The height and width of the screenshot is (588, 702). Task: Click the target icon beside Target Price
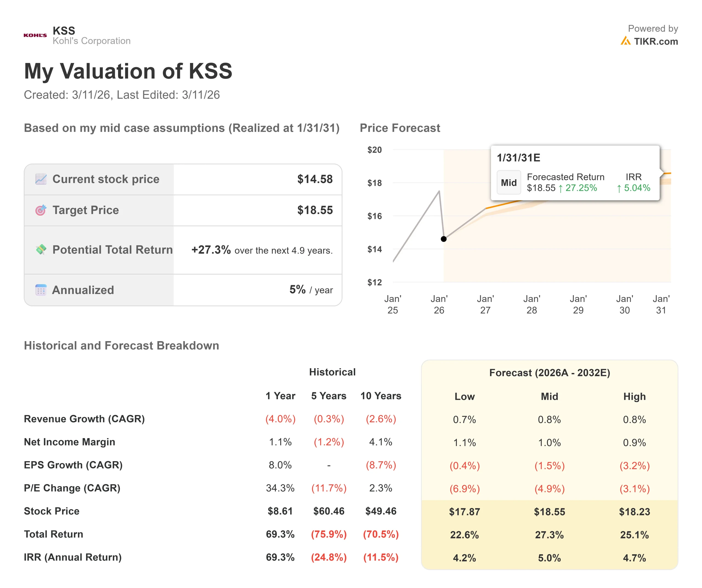point(41,210)
